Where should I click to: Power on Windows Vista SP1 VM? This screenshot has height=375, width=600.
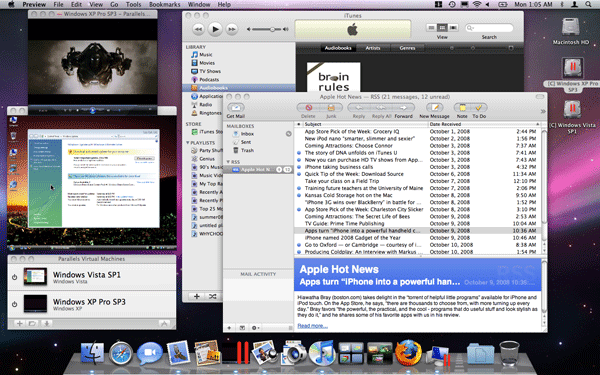tap(15, 277)
